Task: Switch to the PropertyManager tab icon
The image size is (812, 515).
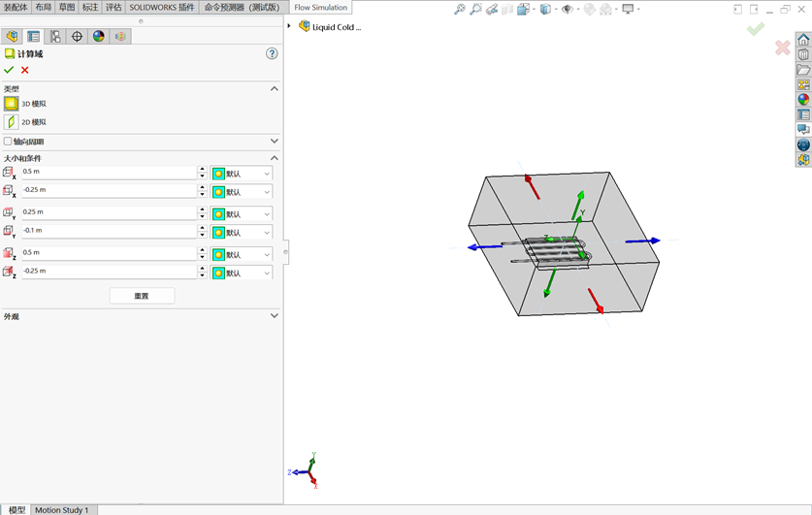Action: click(x=34, y=36)
